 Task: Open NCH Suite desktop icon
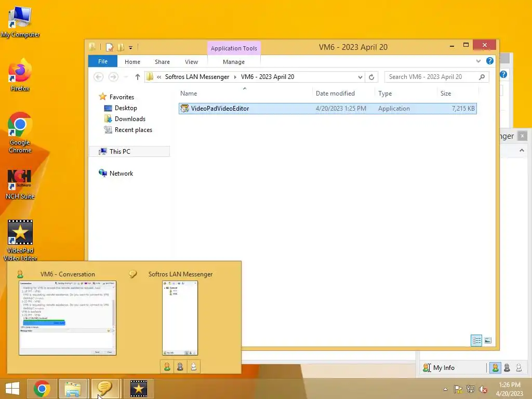[20, 184]
